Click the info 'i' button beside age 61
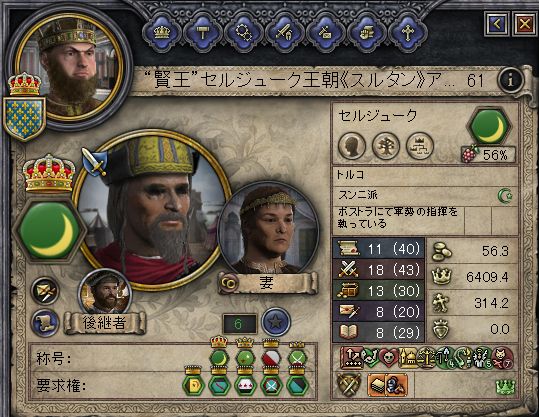This screenshot has width=539, height=417. 511,80
